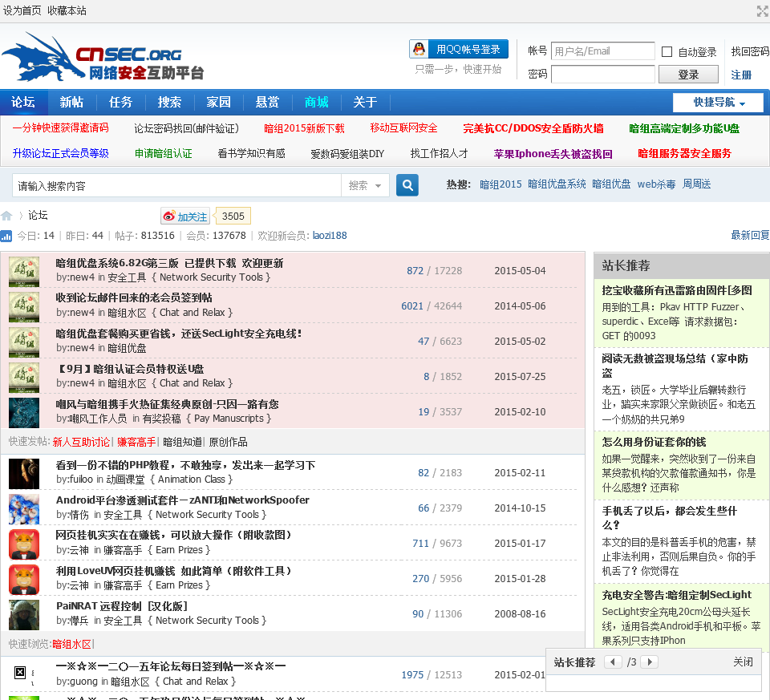The width and height of the screenshot is (770, 700).
Task: Toggle fullscreen icon at top right
Action: (762, 11)
